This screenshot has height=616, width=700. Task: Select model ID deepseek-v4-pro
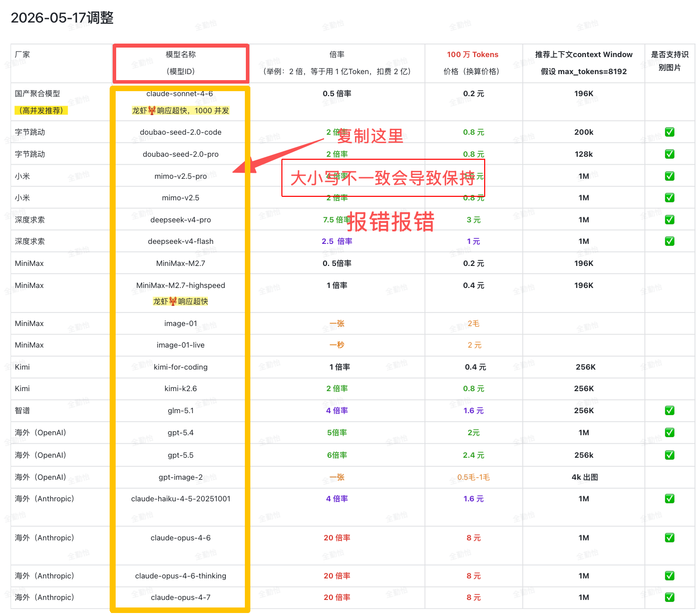(181, 220)
